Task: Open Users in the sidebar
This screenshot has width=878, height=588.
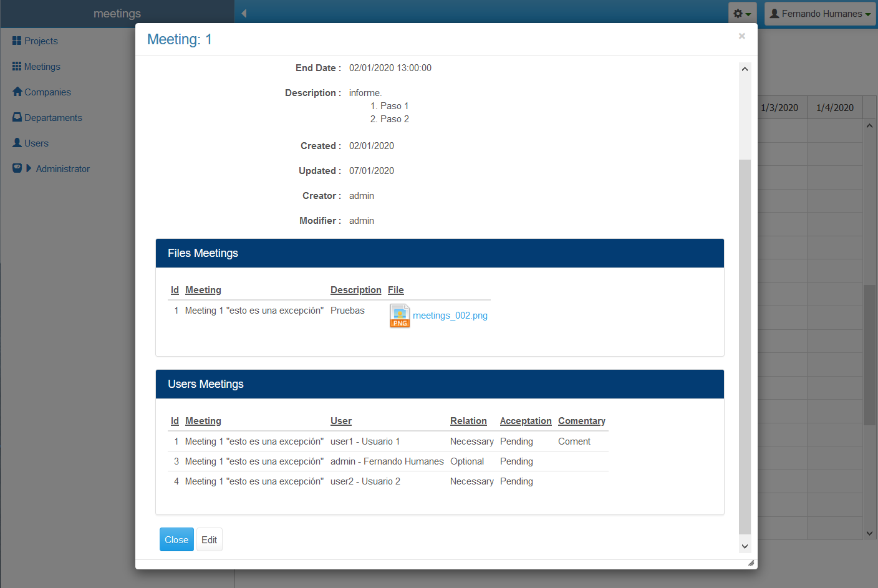Action: coord(36,143)
